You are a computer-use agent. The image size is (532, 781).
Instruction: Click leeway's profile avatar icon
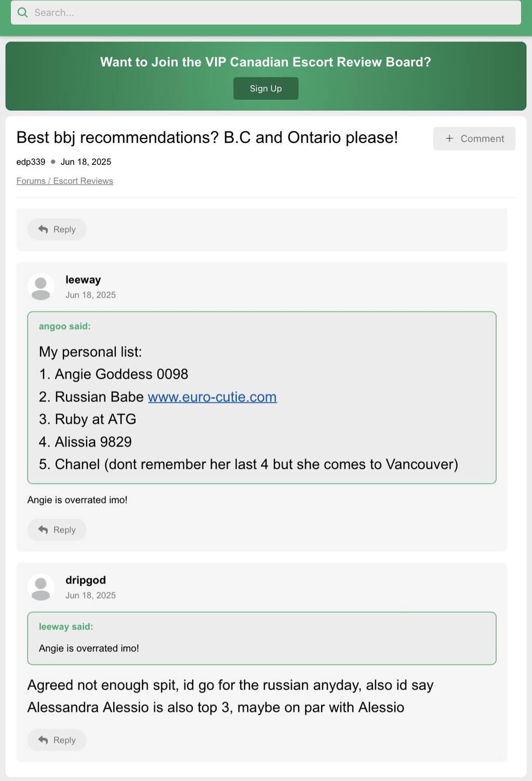[41, 287]
